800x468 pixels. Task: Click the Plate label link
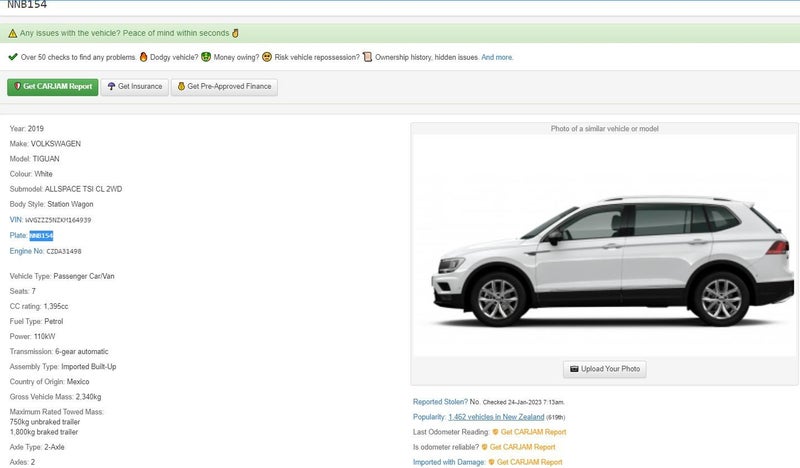[18, 235]
